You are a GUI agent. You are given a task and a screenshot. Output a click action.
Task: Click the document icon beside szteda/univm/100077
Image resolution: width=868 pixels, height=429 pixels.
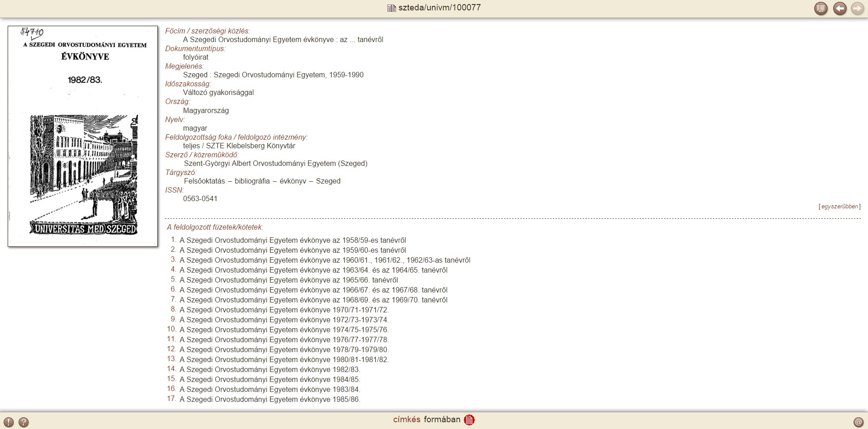point(392,8)
